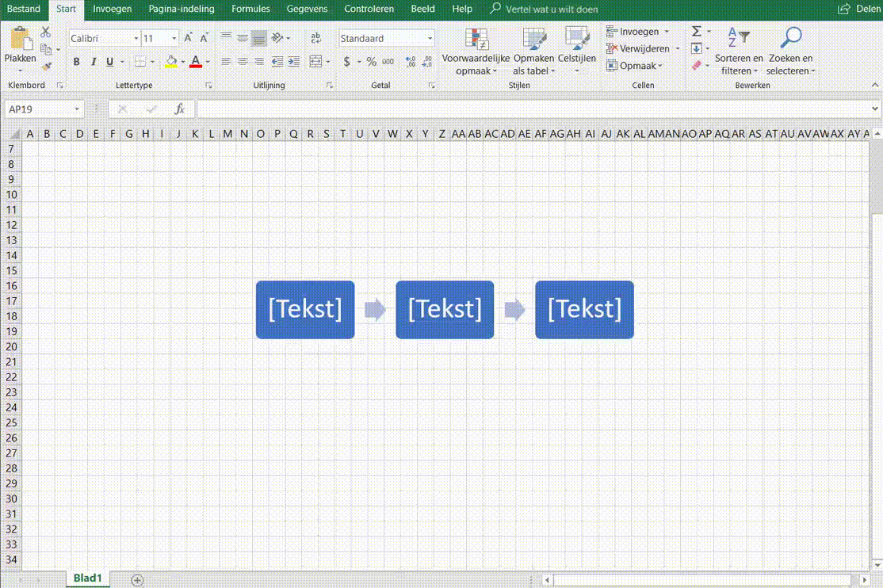Click the increase indent icon

(294, 61)
